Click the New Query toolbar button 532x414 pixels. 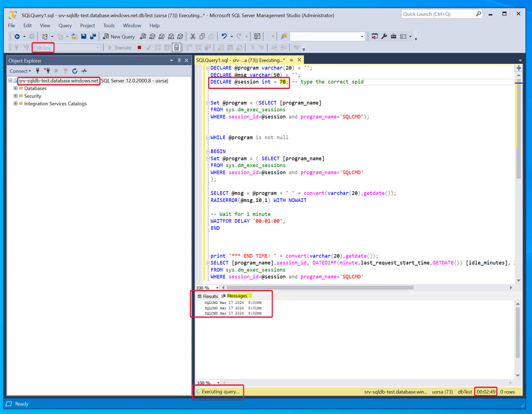pos(119,36)
